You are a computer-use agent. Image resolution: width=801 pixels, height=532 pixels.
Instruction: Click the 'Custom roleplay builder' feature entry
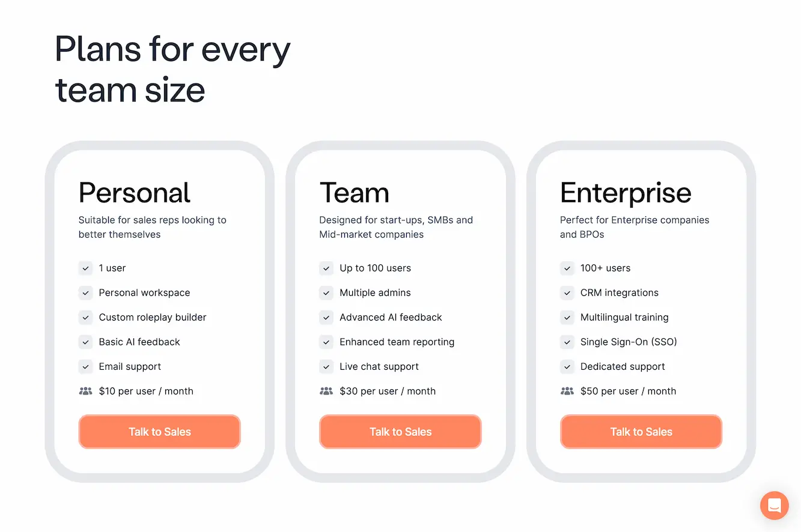153,317
